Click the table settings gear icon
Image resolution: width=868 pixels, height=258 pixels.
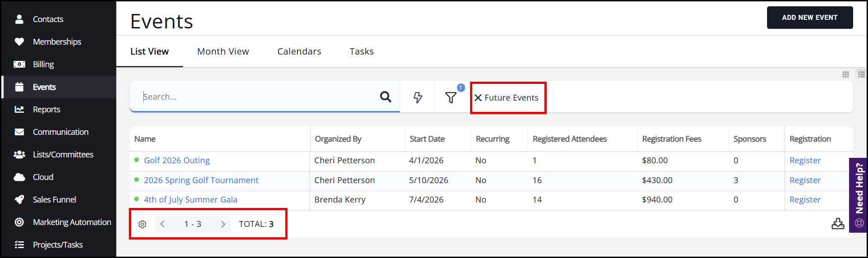[x=142, y=224]
